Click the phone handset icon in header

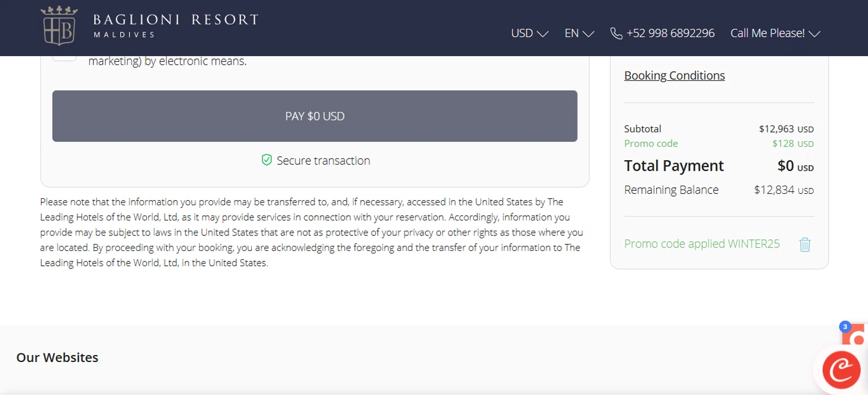616,34
